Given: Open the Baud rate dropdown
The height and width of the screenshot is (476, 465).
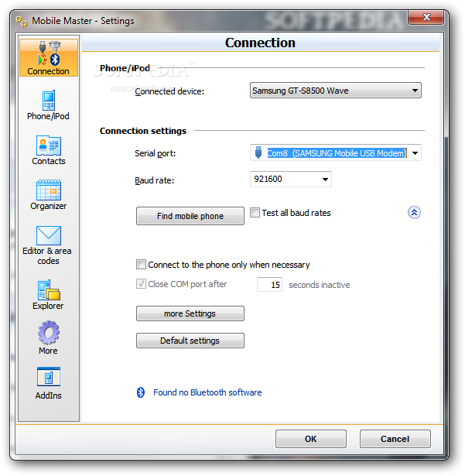Looking at the screenshot, I should 290,179.
